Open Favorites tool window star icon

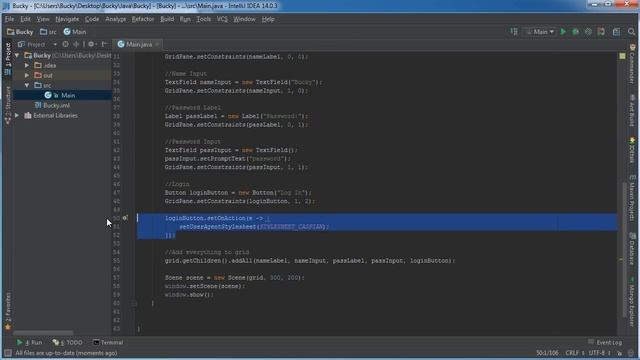click(x=8, y=327)
